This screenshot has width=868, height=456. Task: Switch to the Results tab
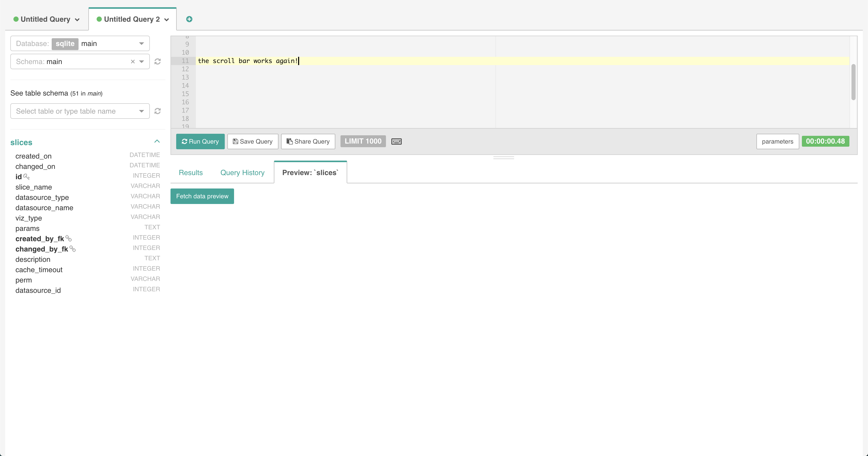click(191, 172)
